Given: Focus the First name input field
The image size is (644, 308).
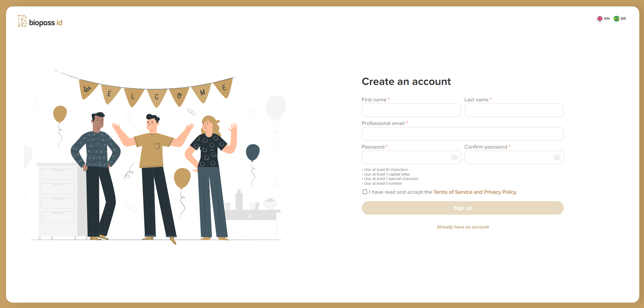Looking at the screenshot, I should click(411, 110).
